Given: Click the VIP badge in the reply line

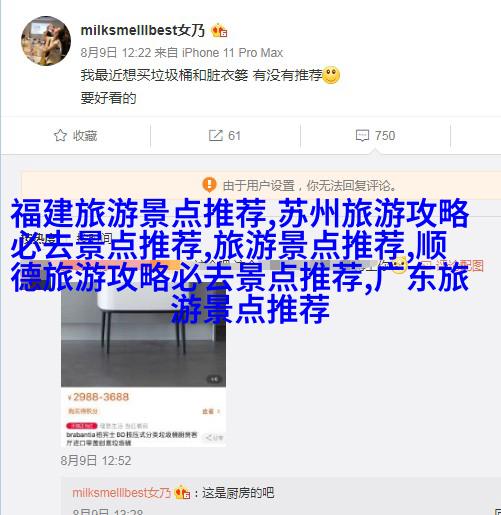Looking at the screenshot, I should pyautogui.click(x=182, y=493).
